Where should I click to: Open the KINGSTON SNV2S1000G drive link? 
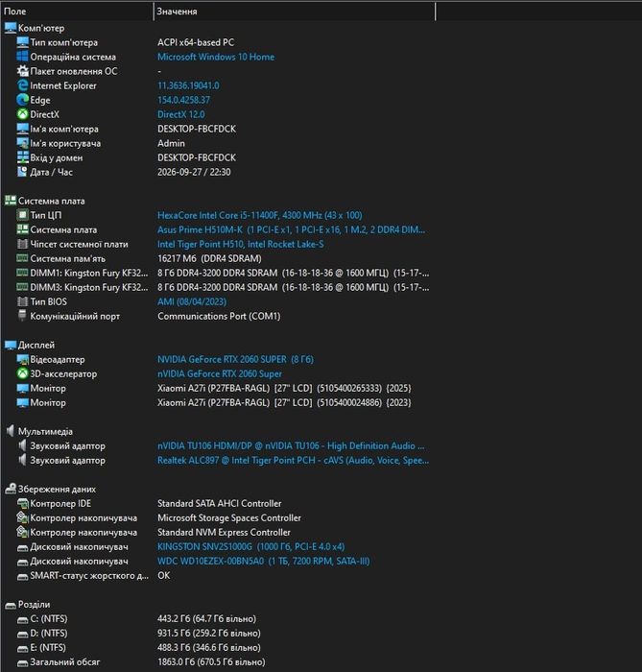[x=251, y=546]
